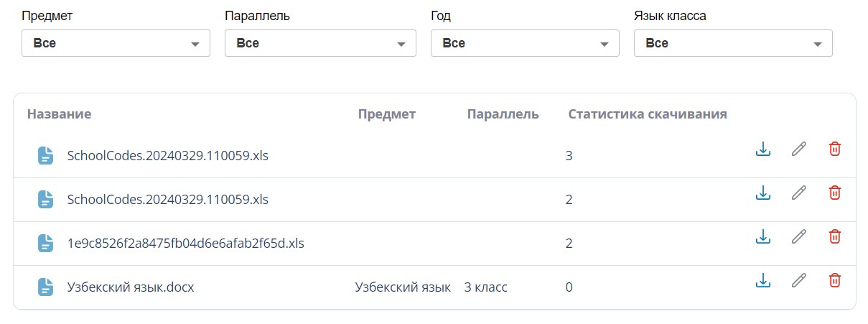
Task: Click document icon of 1e9c8526f2a8475fb04d6e6afab2f65d.xls
Action: tap(46, 244)
